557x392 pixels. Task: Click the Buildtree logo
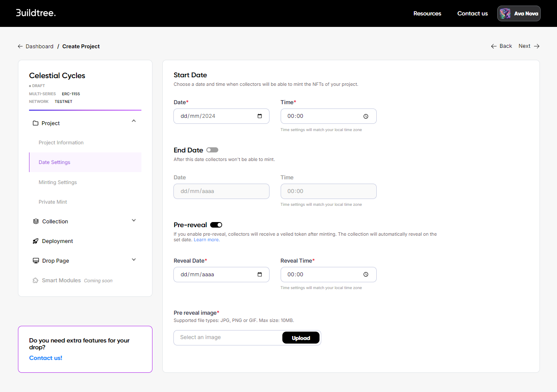(x=36, y=13)
